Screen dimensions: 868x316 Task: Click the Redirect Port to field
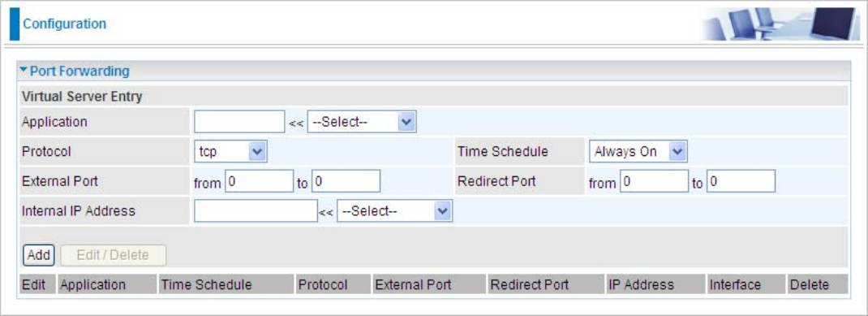tap(741, 181)
